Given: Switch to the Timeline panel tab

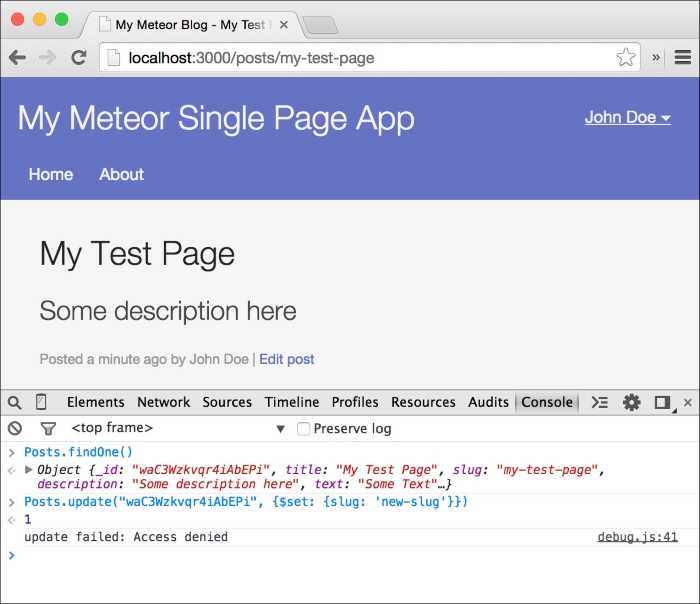Looking at the screenshot, I should [292, 402].
